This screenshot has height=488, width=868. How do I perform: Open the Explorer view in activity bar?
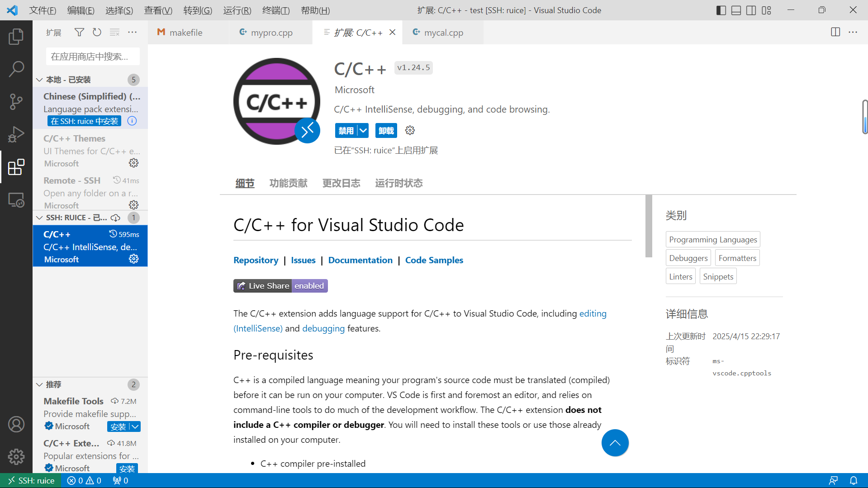pos(16,37)
